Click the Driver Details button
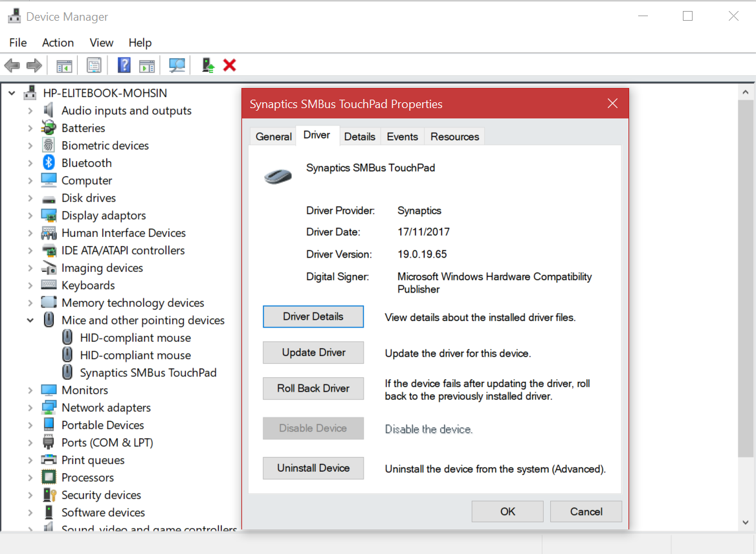The height and width of the screenshot is (554, 756). [313, 316]
